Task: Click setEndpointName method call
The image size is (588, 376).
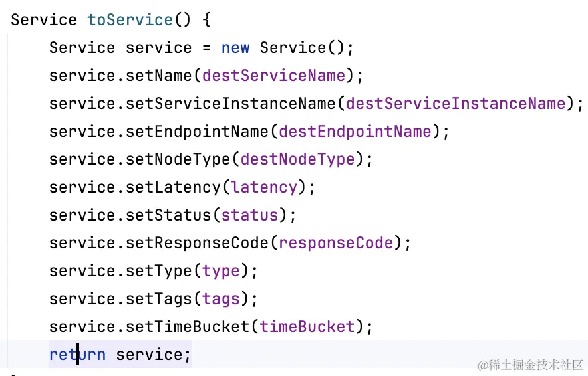Action: [x=198, y=132]
